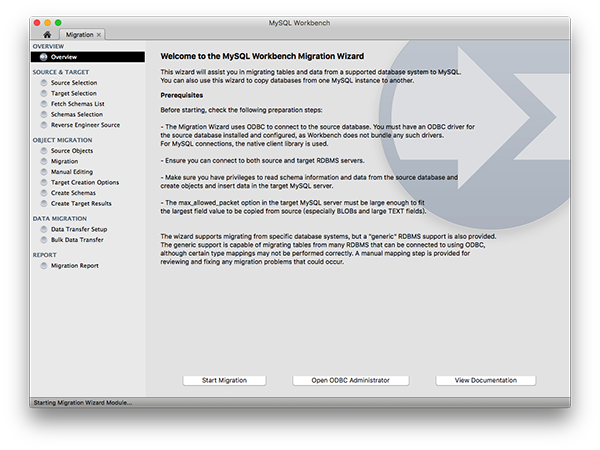This screenshot has height=450, width=600.
Task: Open Migration Report step
Action: (75, 266)
